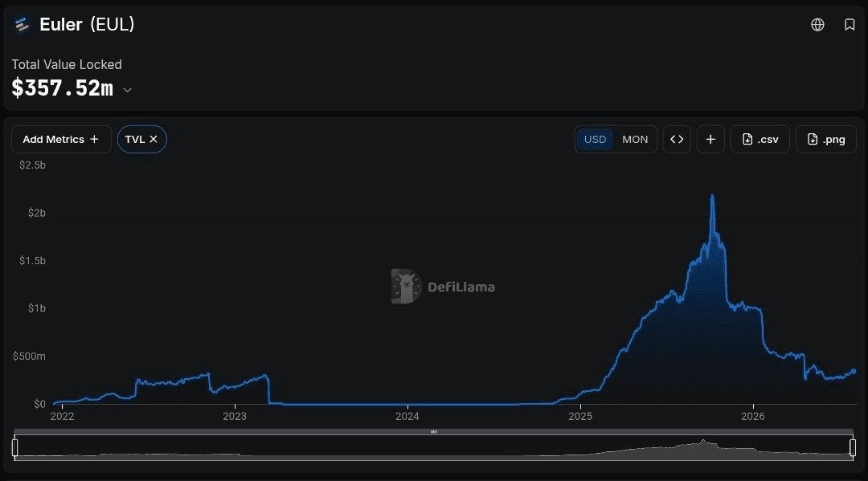Open the Add Metrics button
The height and width of the screenshot is (481, 868).
(61, 140)
